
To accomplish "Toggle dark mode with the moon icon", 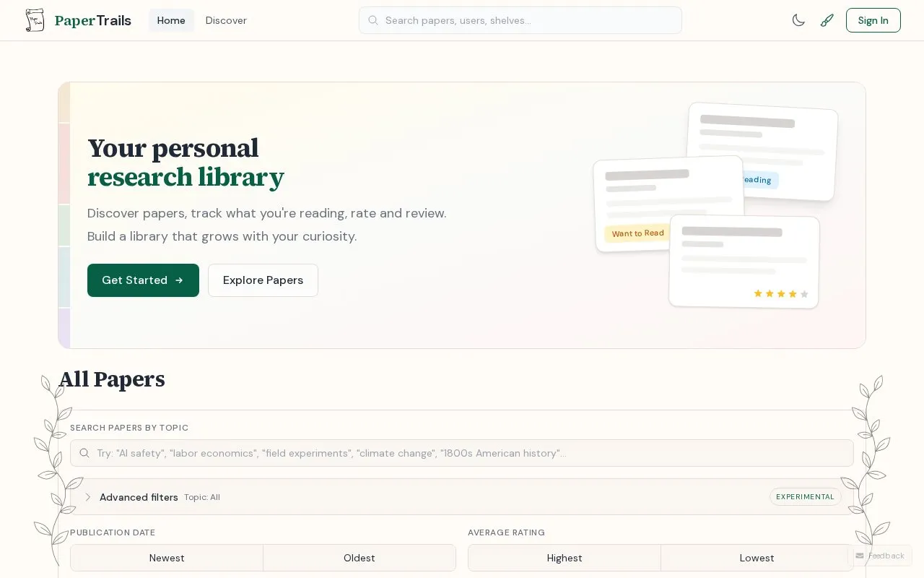I will 798,20.
